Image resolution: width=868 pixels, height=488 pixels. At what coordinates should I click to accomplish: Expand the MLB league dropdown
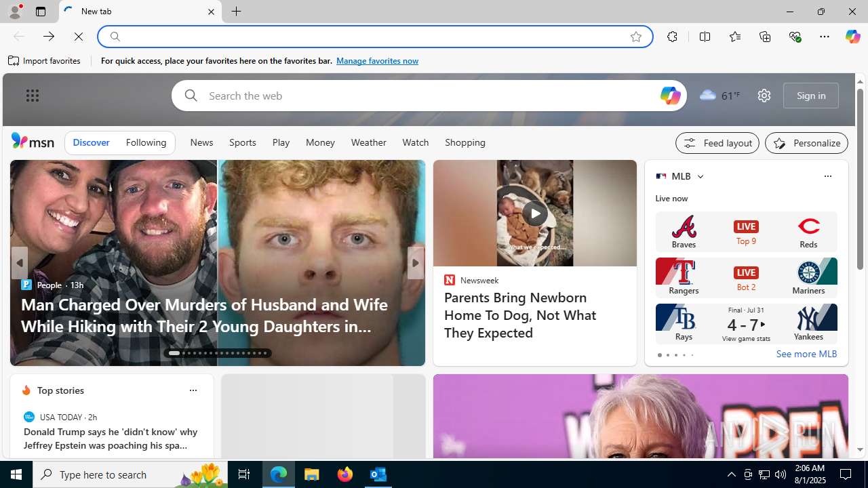[x=700, y=176]
